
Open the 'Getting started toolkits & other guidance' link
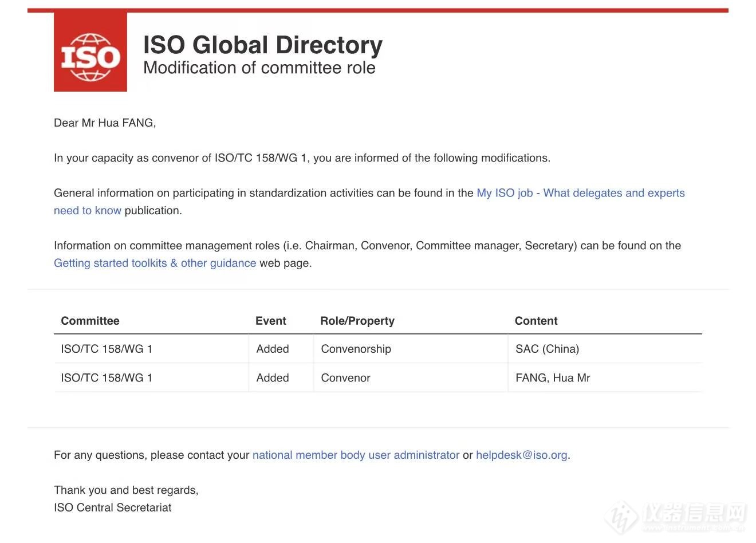pyautogui.click(x=155, y=263)
